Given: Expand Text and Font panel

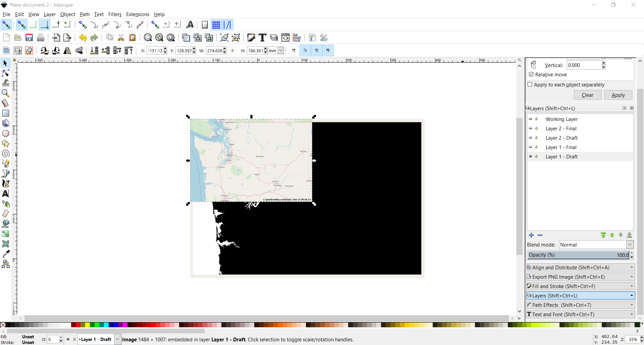Looking at the screenshot, I should click(x=580, y=314).
